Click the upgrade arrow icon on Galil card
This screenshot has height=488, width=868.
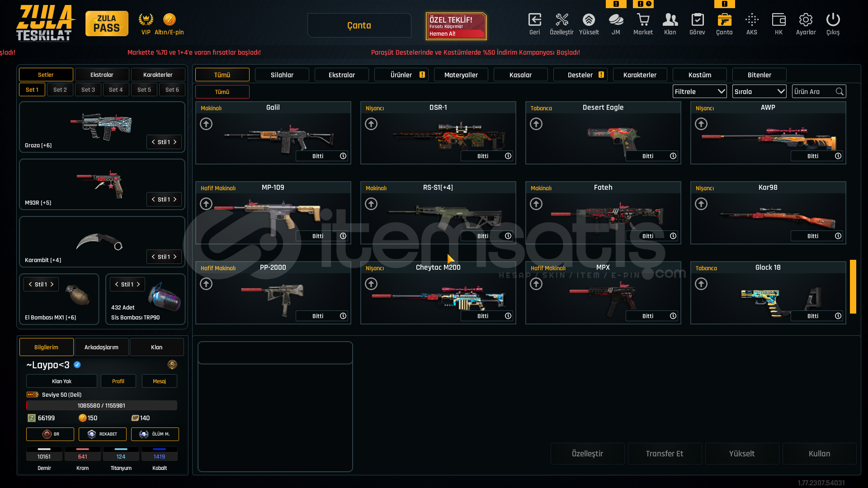point(206,124)
